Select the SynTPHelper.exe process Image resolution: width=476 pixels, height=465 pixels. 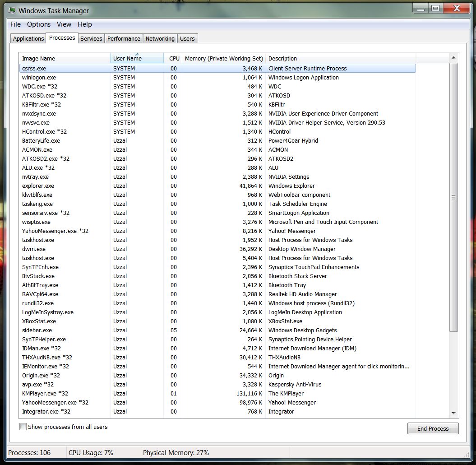217,339
